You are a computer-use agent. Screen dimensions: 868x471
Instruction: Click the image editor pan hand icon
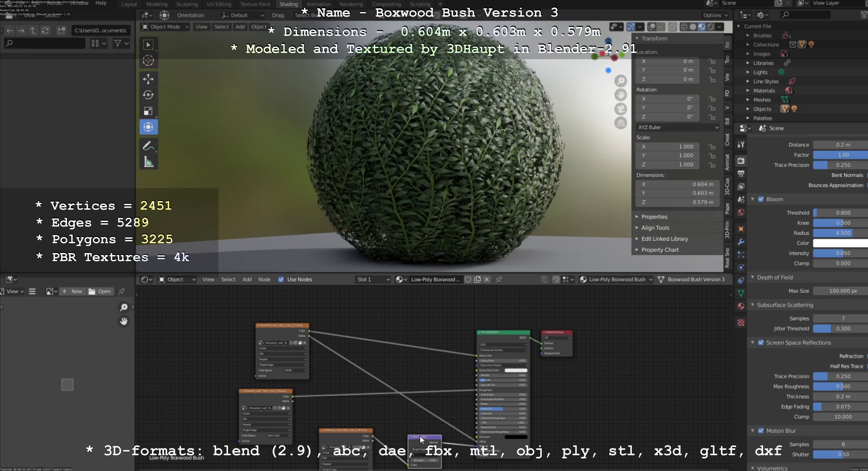click(x=124, y=321)
